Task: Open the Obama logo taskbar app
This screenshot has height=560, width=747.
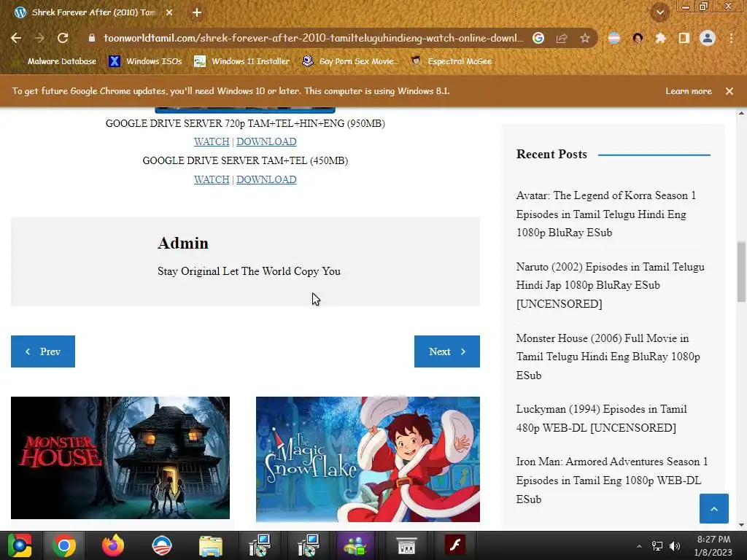Action: pyautogui.click(x=161, y=545)
